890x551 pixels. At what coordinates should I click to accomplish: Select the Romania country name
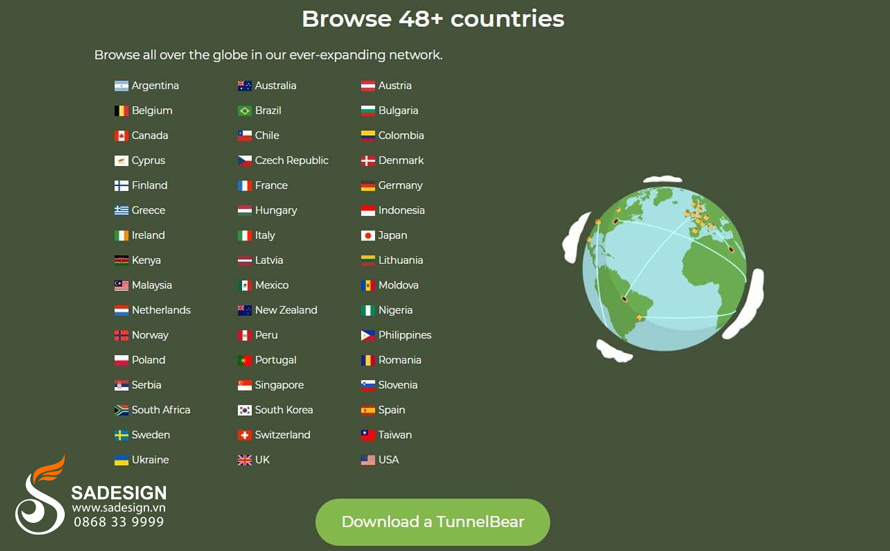pyautogui.click(x=400, y=360)
